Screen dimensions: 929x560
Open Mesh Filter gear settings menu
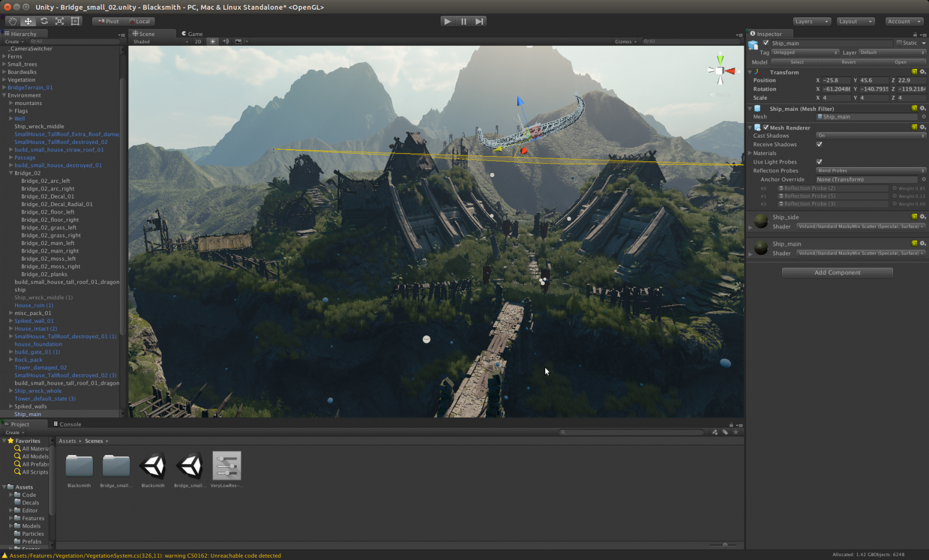tap(923, 109)
